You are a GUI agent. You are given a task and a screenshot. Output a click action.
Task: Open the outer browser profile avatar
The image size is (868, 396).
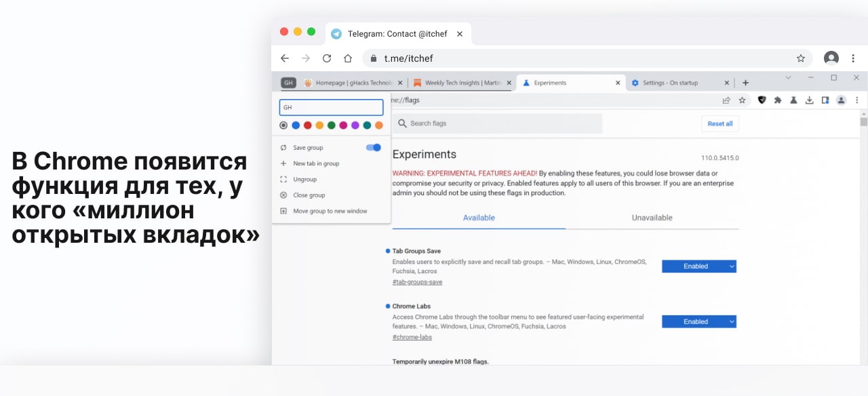pos(831,58)
